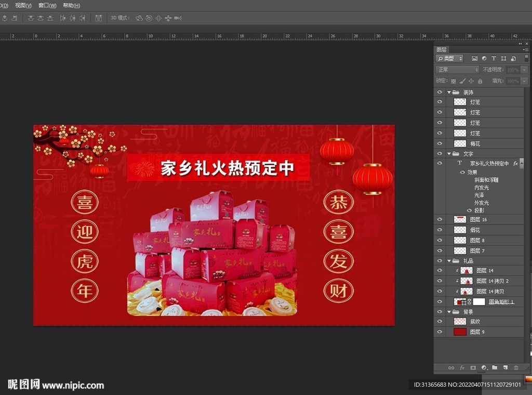This screenshot has width=532, height=395.
Task: Select the 3D zoom camera icon
Action: pyautogui.click(x=178, y=18)
